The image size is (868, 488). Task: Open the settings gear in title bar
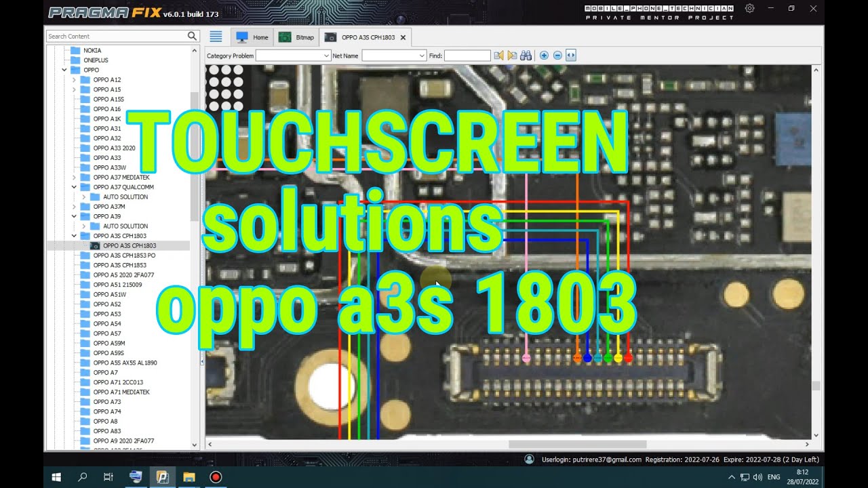point(749,8)
